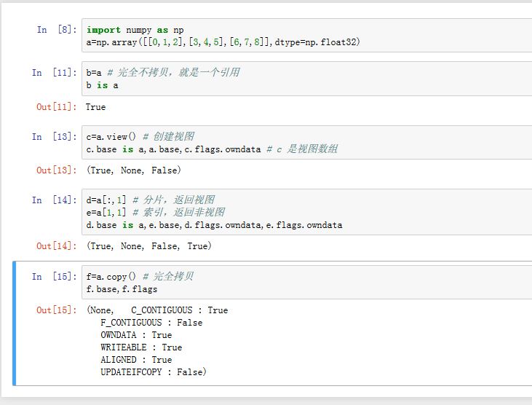Image resolution: width=532 pixels, height=405 pixels.
Task: Click the b=a reference code cell
Action: [306, 79]
